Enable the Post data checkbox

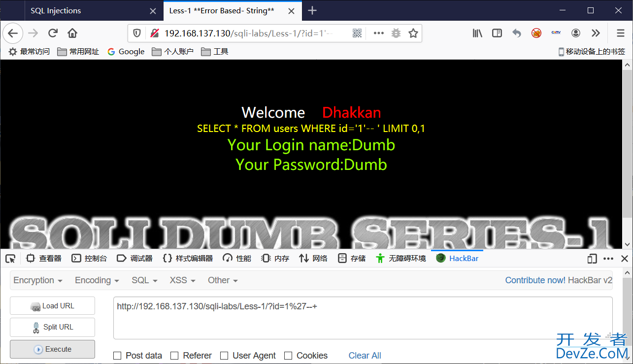(x=117, y=356)
